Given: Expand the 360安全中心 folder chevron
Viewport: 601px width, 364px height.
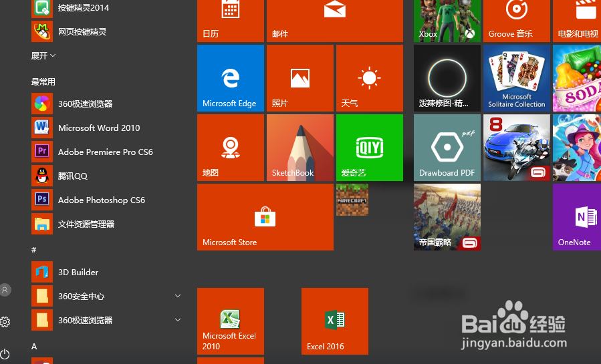Looking at the screenshot, I should click(178, 296).
